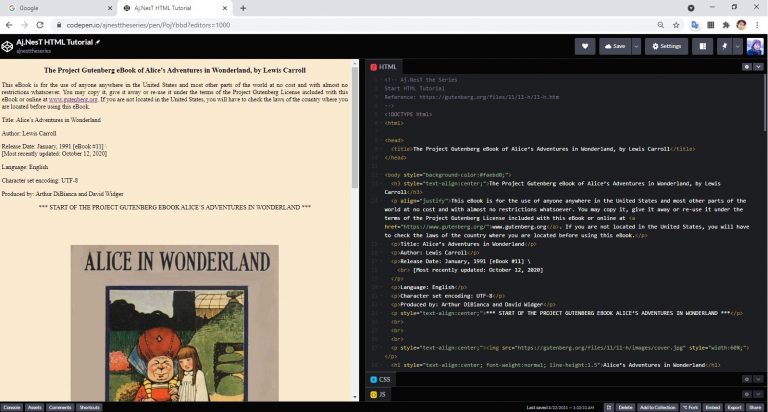Expand the HTML editor dropdown chevron

pyautogui.click(x=757, y=66)
